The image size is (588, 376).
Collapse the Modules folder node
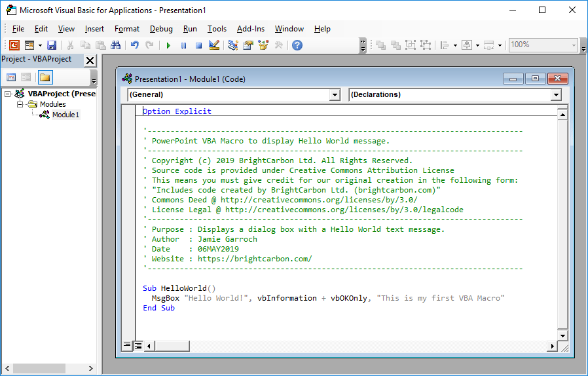click(x=20, y=104)
